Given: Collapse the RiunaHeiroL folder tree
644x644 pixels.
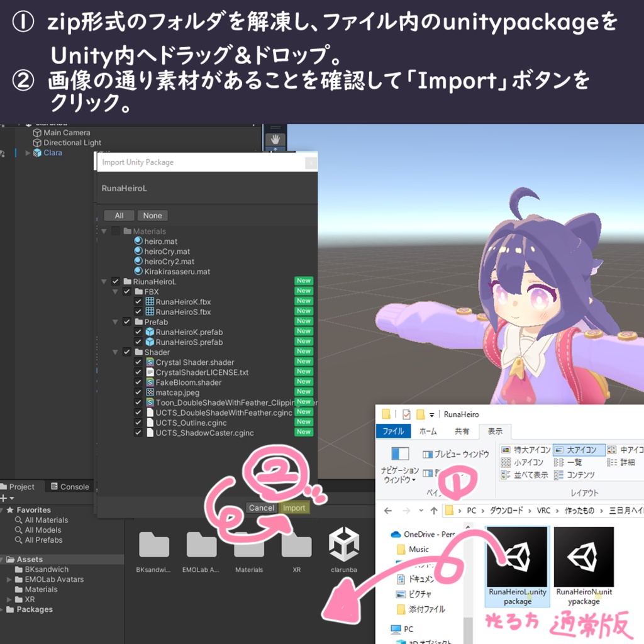Looking at the screenshot, I should click(x=104, y=282).
